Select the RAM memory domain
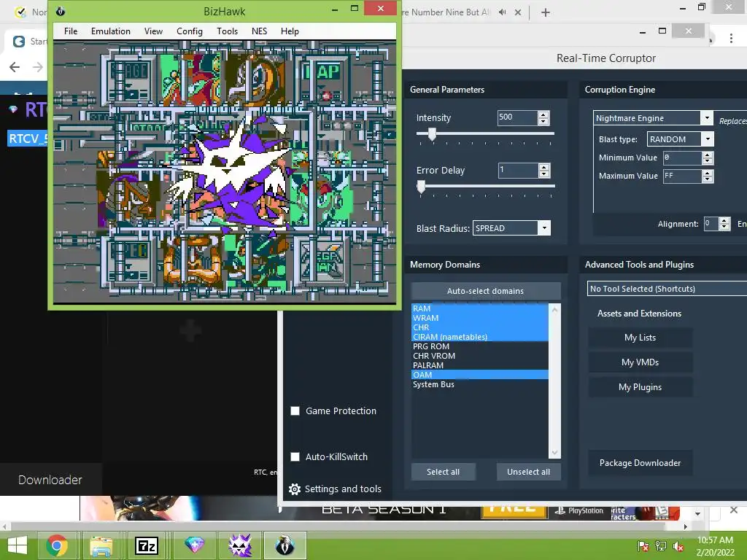The height and width of the screenshot is (560, 747). coord(480,308)
